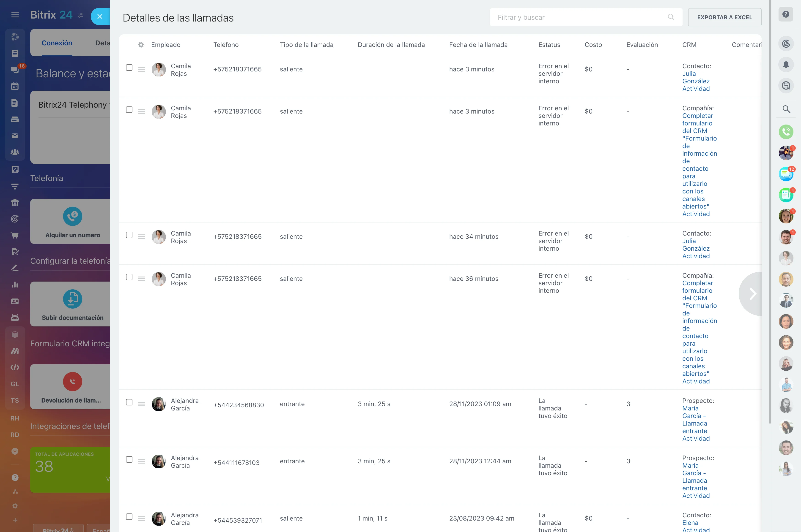Click the Subir documentación upload icon

(72, 299)
